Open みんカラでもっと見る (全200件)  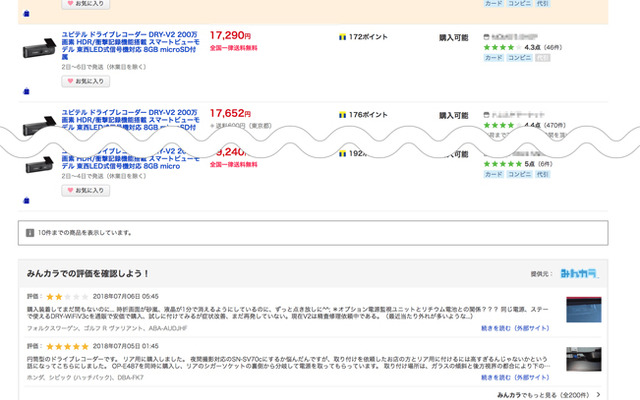(543, 395)
